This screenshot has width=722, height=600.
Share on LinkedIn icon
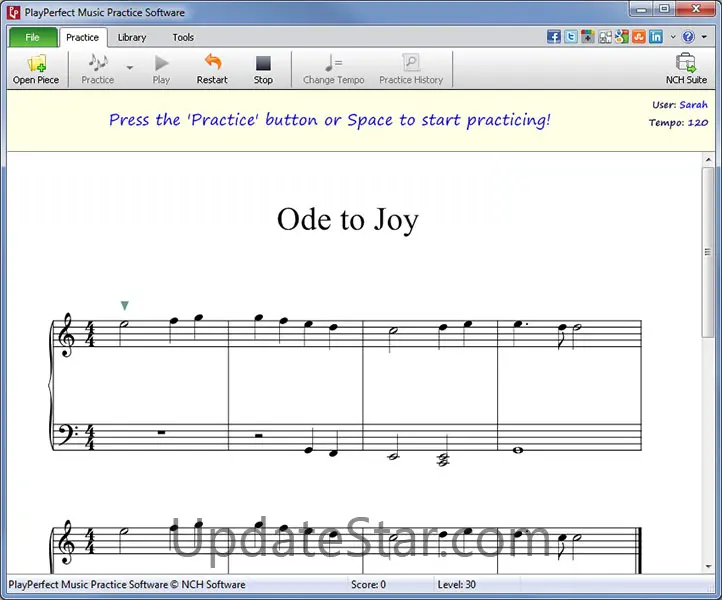point(656,37)
